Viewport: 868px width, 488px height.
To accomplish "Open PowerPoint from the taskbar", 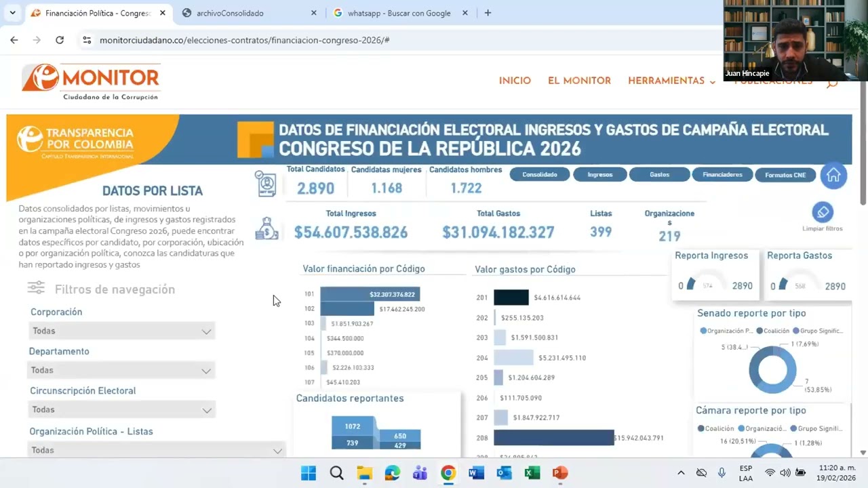I will pyautogui.click(x=560, y=472).
